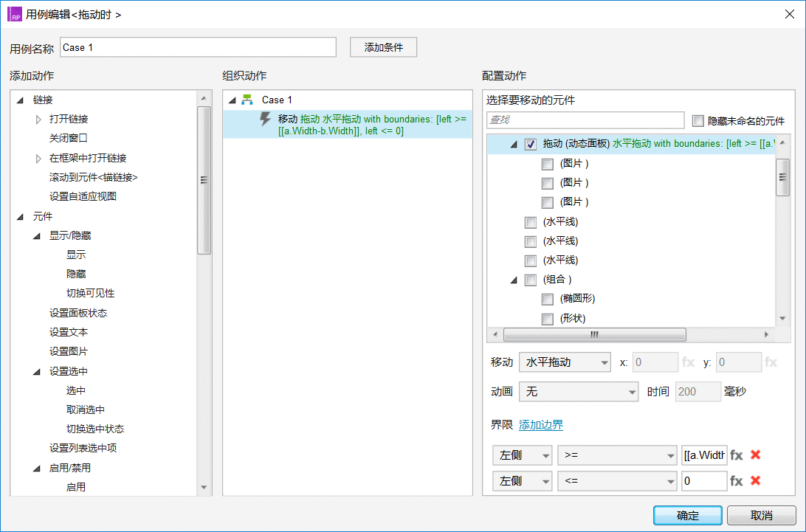Image resolution: width=806 pixels, height=532 pixels.
Task: Click the [[a.Width boundary value field
Action: (x=704, y=455)
